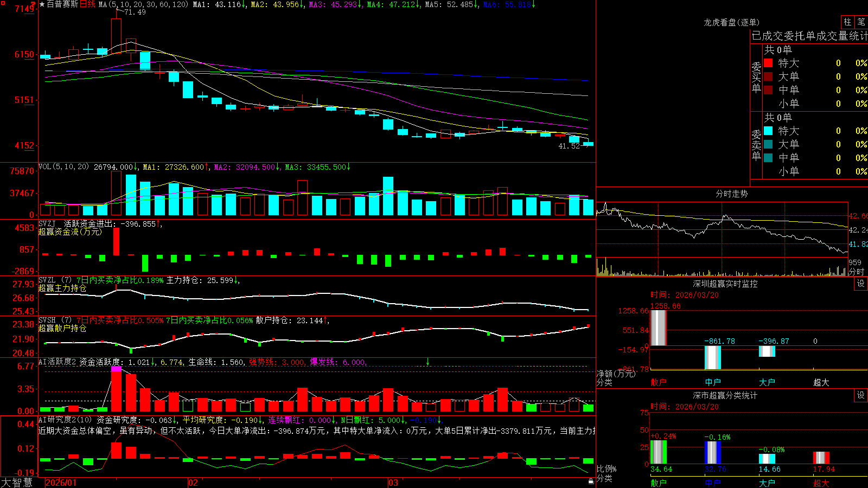This screenshot has width=868, height=488.
Task: Click the 强势线: 3.000 label
Action: pos(277,362)
